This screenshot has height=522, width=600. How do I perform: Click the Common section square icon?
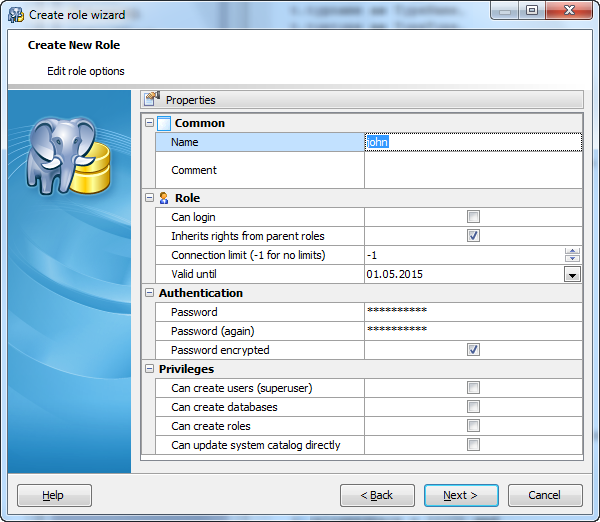point(164,123)
